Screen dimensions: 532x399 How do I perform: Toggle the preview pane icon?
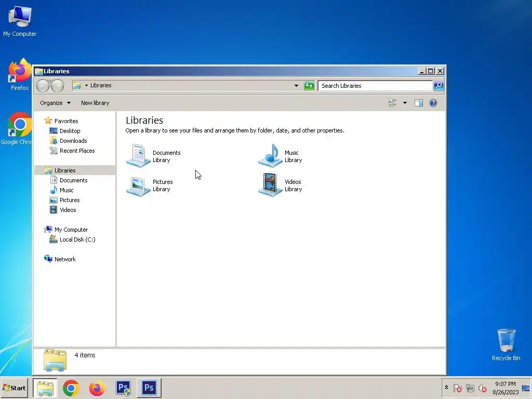click(419, 103)
